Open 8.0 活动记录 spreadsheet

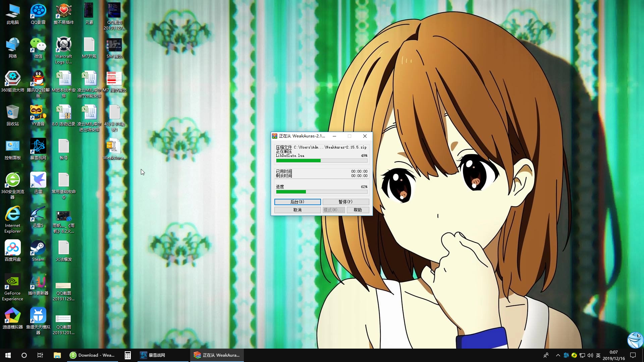64,116
